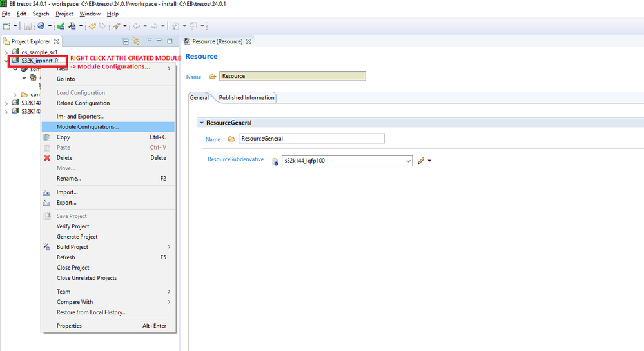This screenshot has height=351, width=644.
Task: Collapse the ResourceGeneral section
Action: (x=202, y=123)
